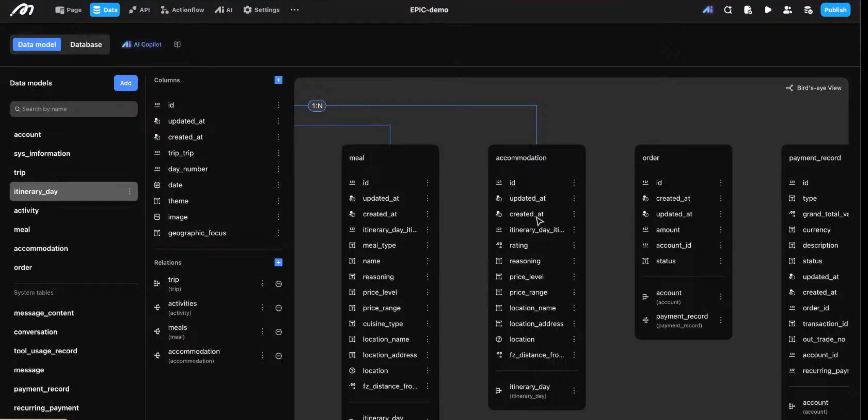Viewport: 868px width, 420px height.
Task: Open the collaborators users icon
Action: 787,10
